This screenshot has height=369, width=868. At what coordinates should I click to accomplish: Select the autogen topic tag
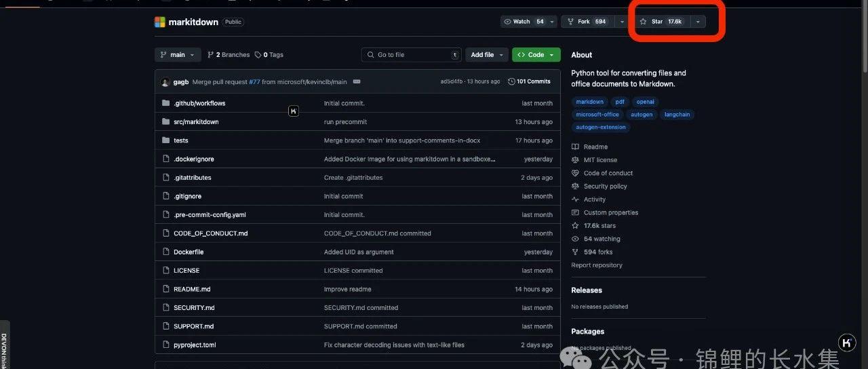[x=642, y=115]
